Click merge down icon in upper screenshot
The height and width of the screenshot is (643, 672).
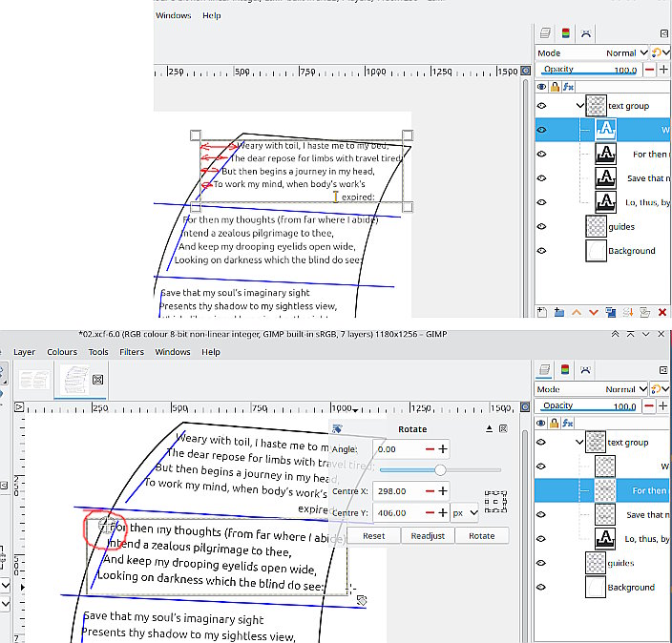click(x=628, y=312)
